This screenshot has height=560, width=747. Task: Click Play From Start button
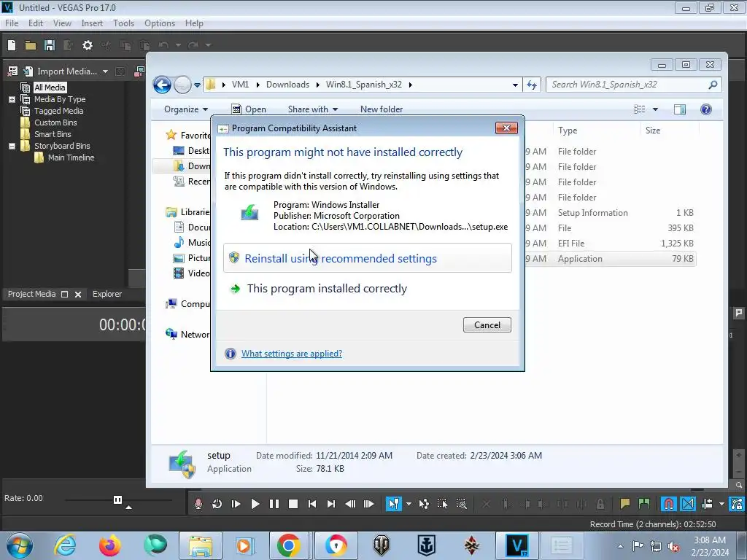[x=236, y=504]
